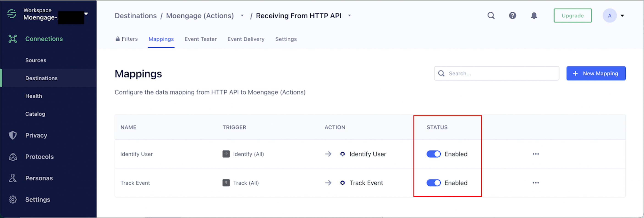Click the Segment logo icon
Screen dimensions: 644x218
point(12,14)
